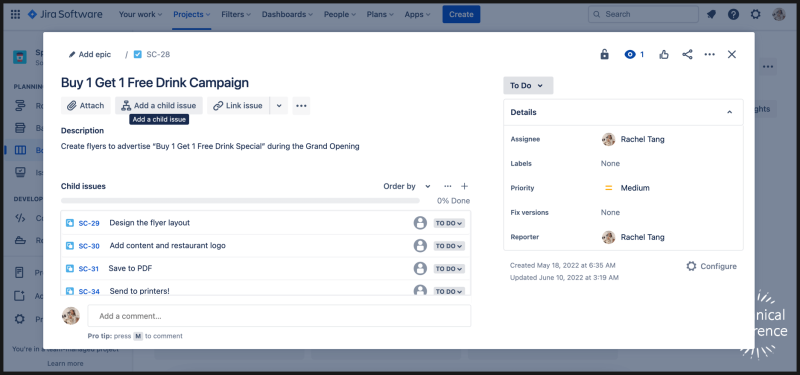Click the project settings gear in sidebar

(x=19, y=319)
